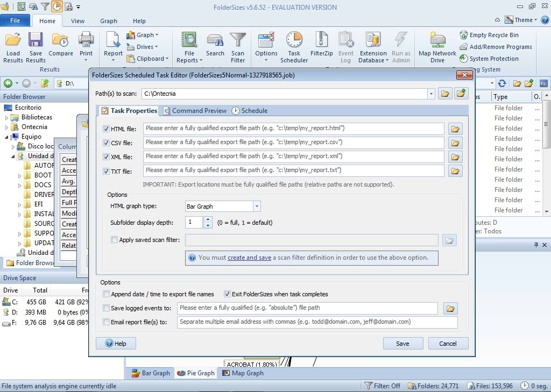Image resolution: width=551 pixels, height=392 pixels.
Task: Click the create and save link
Action: point(249,257)
